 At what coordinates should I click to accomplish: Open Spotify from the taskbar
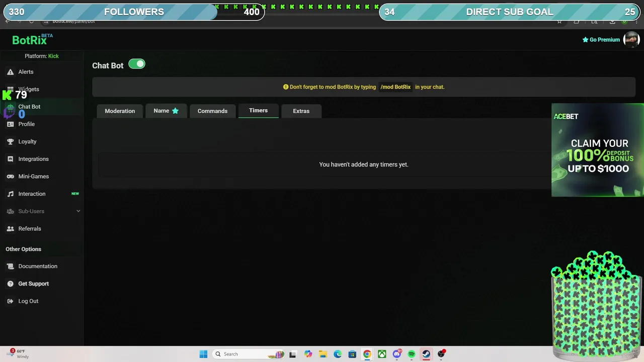pos(412,354)
